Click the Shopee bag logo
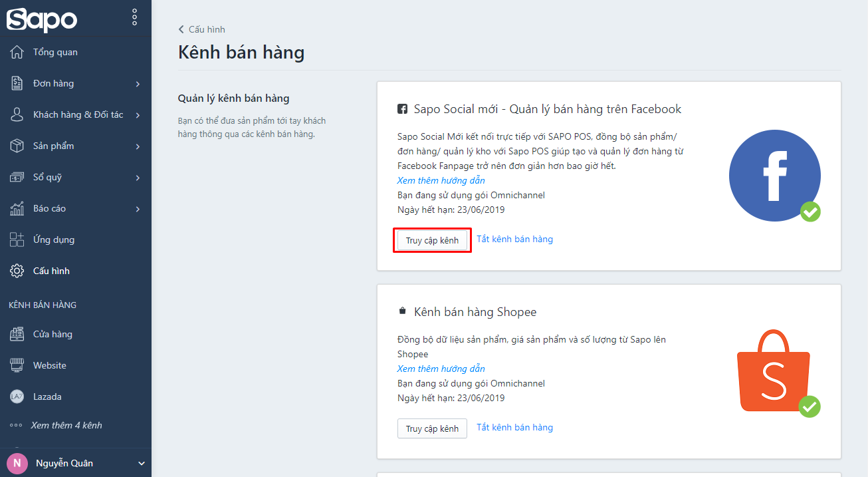This screenshot has width=868, height=477. click(x=773, y=371)
